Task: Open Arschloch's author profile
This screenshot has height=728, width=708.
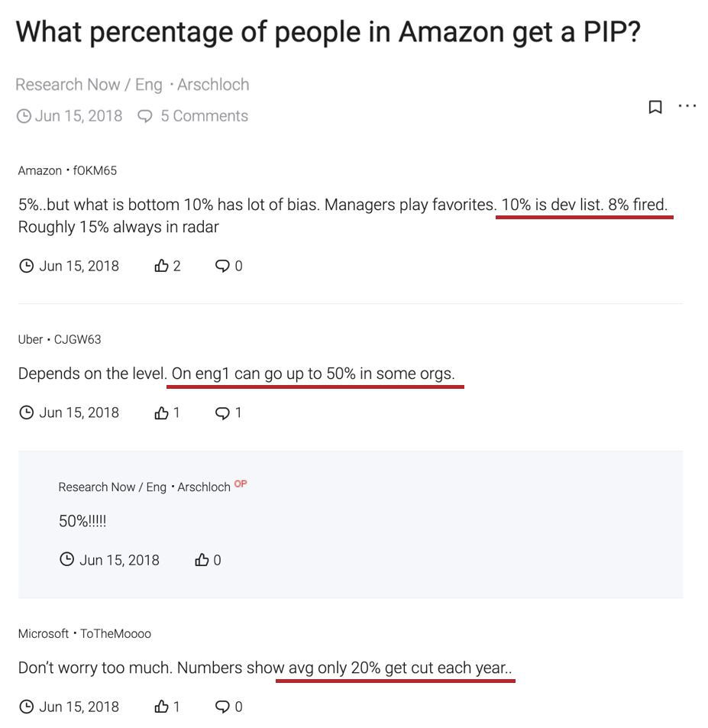Action: [212, 84]
